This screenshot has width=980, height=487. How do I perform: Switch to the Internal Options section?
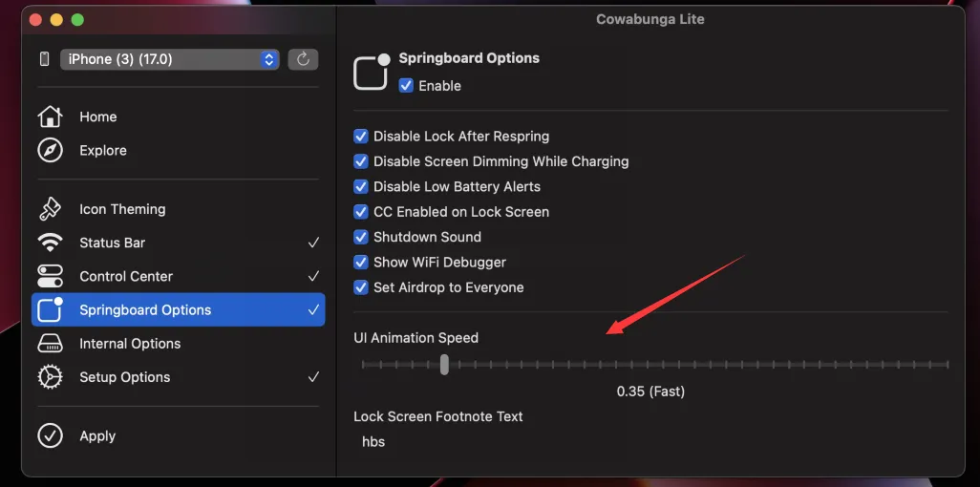[x=130, y=344]
